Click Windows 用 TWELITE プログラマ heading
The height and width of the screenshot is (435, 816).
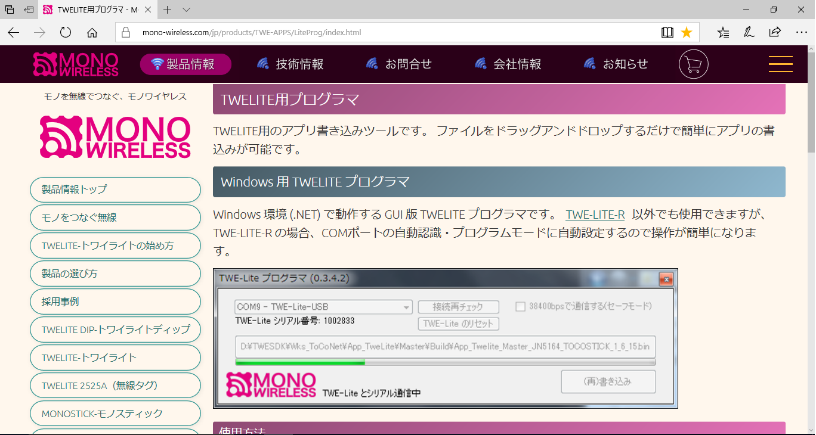coord(499,182)
